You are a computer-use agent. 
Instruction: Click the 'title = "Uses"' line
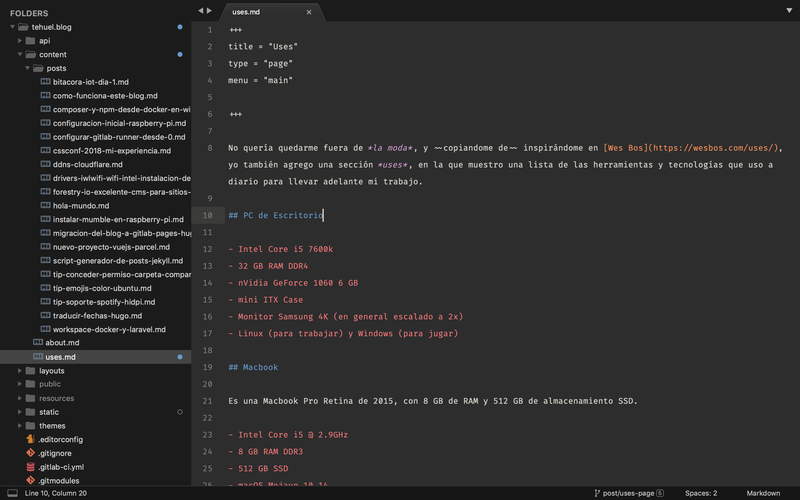point(263,46)
